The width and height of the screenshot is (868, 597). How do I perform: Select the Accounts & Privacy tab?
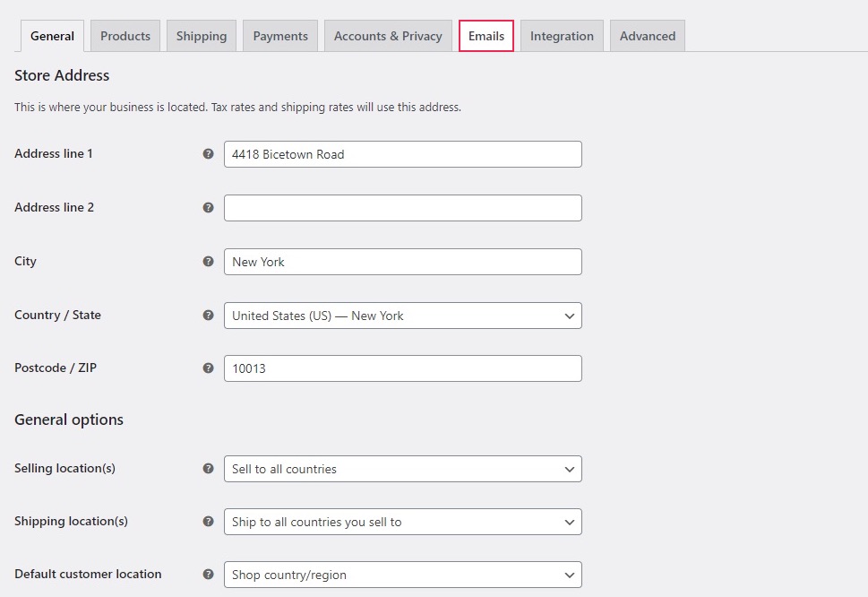pos(388,36)
